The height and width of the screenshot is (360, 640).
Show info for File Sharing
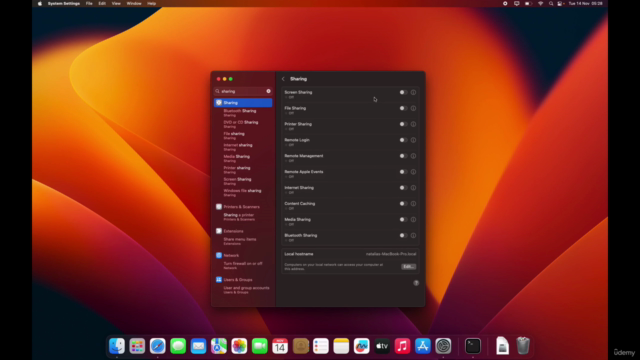tap(413, 108)
